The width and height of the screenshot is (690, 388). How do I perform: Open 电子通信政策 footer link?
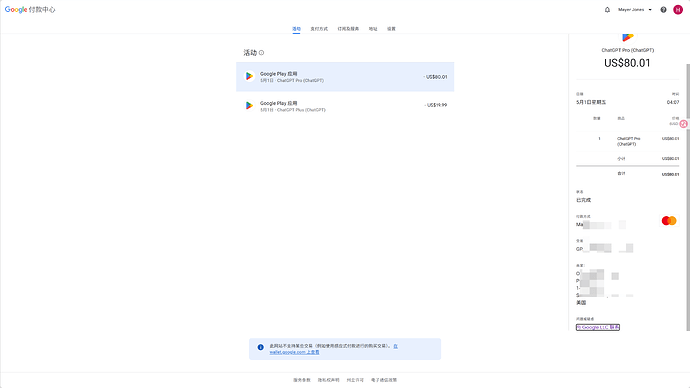point(384,380)
